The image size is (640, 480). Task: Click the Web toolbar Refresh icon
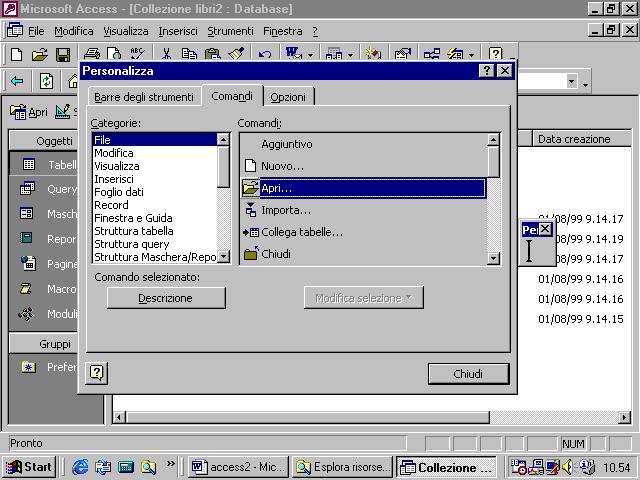click(x=46, y=81)
